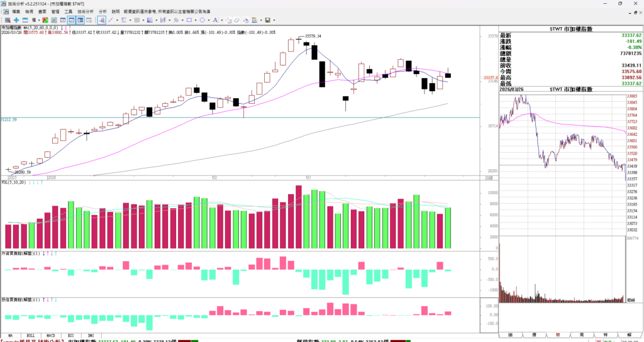Screen dimensions: 644x342
Task: Switch to the RSI indicator tab
Action: coord(70,336)
